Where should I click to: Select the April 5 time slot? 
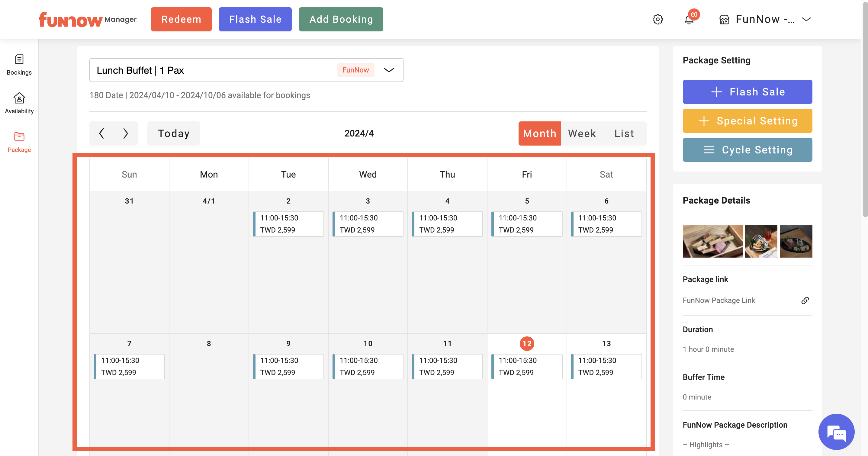(527, 224)
